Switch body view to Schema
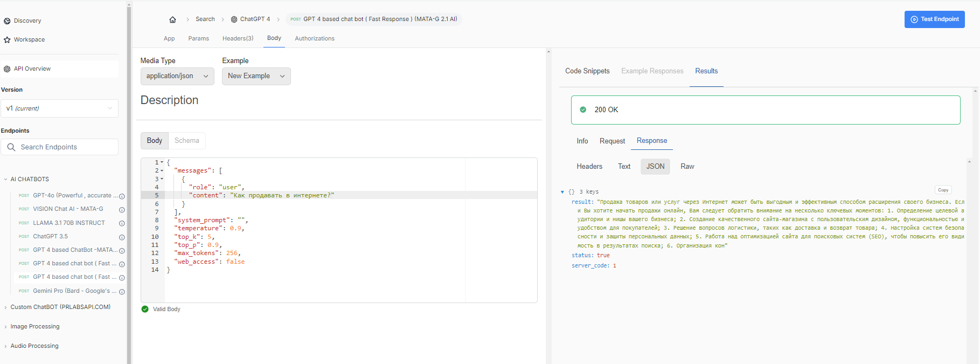980x364 pixels. click(186, 141)
